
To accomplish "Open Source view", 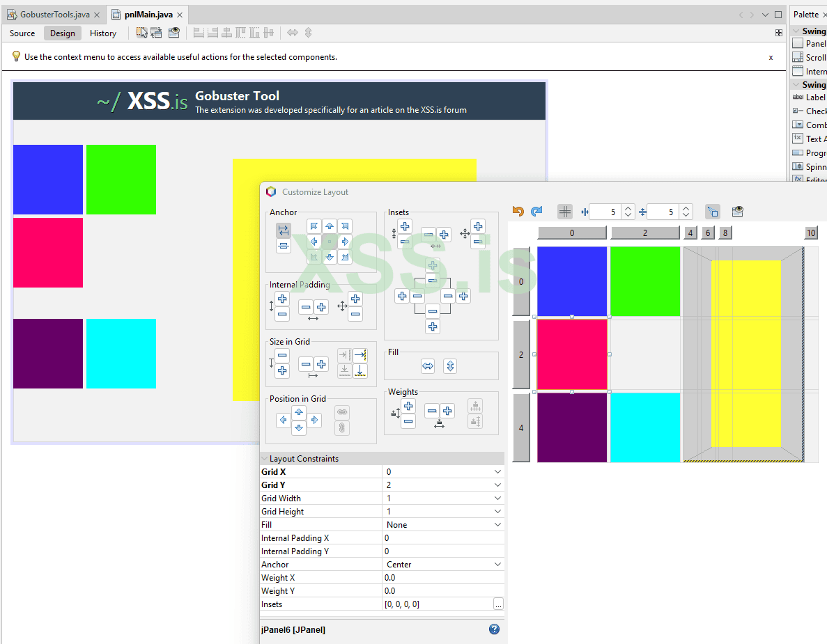I will click(x=22, y=33).
